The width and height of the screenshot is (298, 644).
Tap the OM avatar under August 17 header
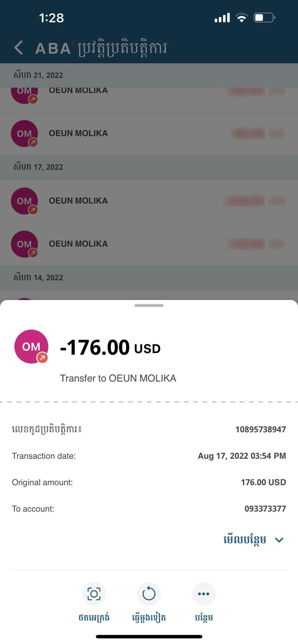pos(25,201)
